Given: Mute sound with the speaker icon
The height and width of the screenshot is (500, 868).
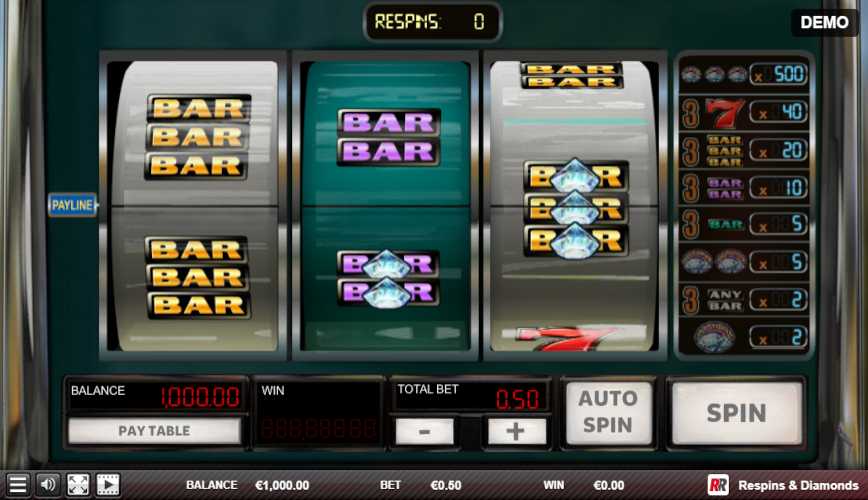Looking at the screenshot, I should coord(48,485).
